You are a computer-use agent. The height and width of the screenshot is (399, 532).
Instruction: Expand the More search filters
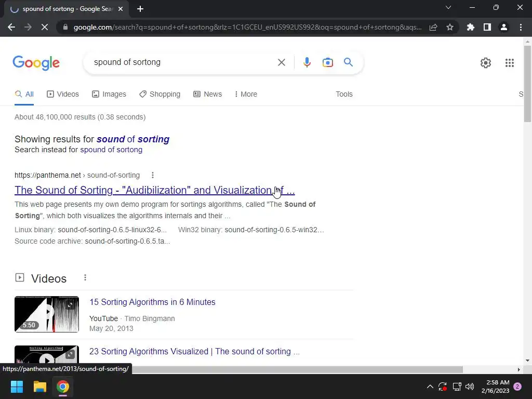[246, 94]
